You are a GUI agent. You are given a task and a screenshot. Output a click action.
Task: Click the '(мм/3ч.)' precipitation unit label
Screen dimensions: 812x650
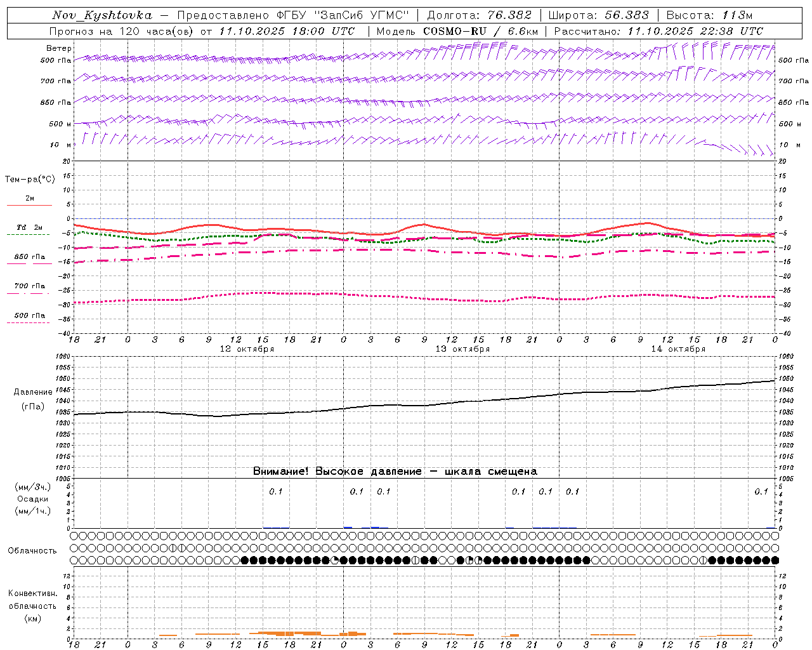tap(32, 487)
